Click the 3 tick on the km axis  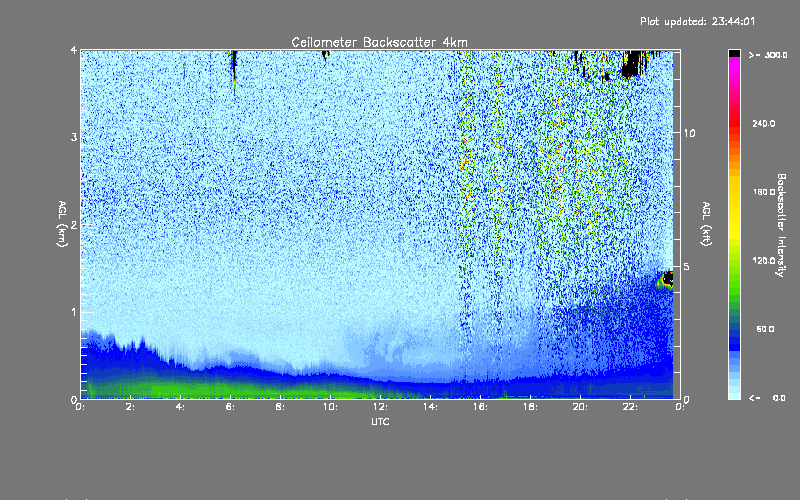tap(74, 137)
